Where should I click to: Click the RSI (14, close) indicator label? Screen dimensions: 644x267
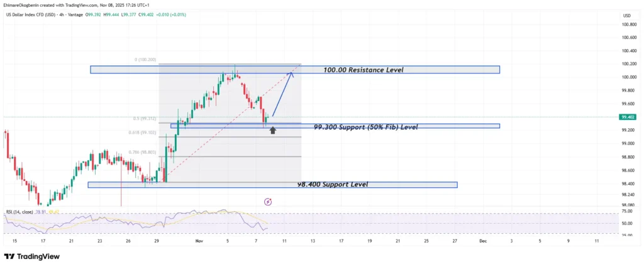[x=19, y=212]
